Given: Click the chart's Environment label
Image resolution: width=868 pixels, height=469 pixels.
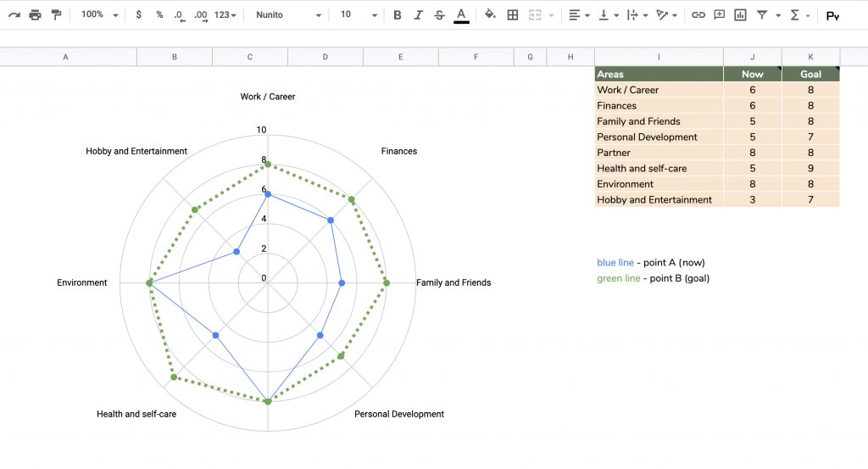Looking at the screenshot, I should coord(82,282).
